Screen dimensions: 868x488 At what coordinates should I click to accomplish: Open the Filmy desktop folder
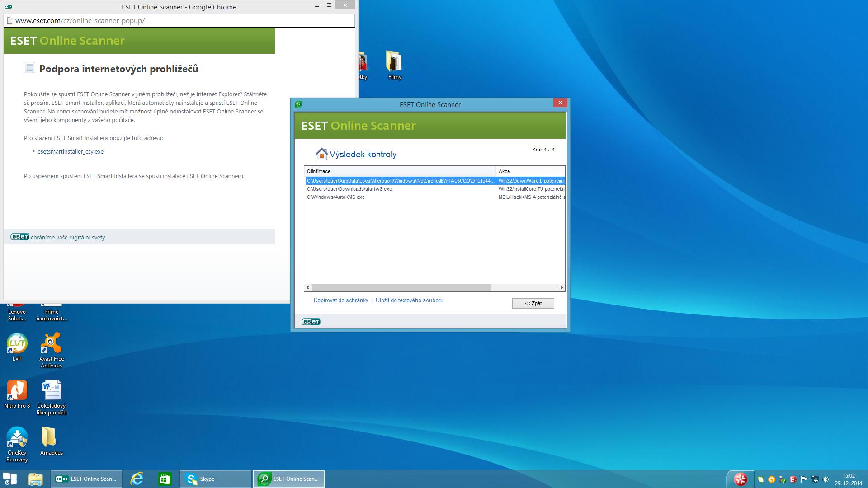click(394, 62)
